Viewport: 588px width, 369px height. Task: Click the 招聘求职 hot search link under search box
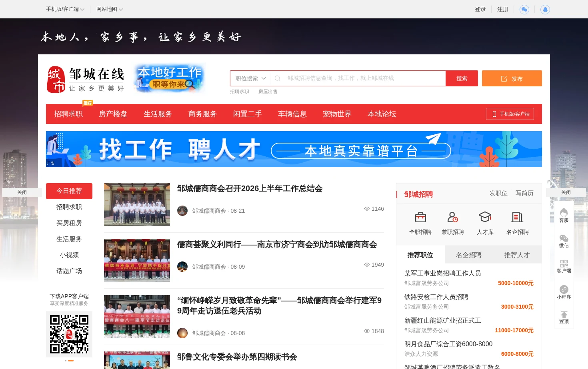click(x=240, y=92)
